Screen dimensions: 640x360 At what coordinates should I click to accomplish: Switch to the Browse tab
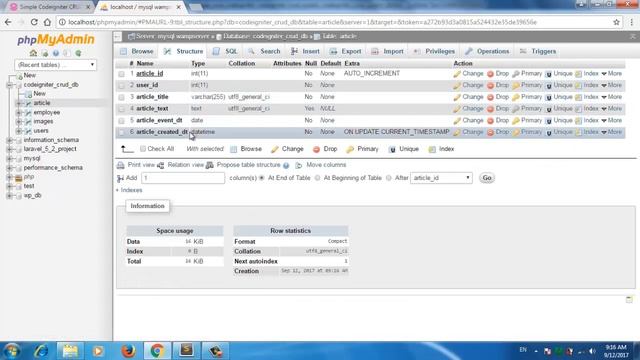pos(137,51)
